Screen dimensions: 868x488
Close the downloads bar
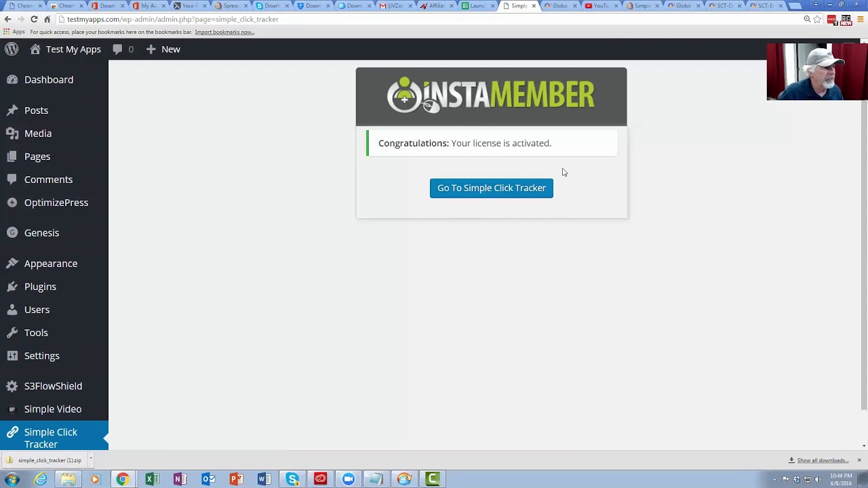[x=859, y=460]
